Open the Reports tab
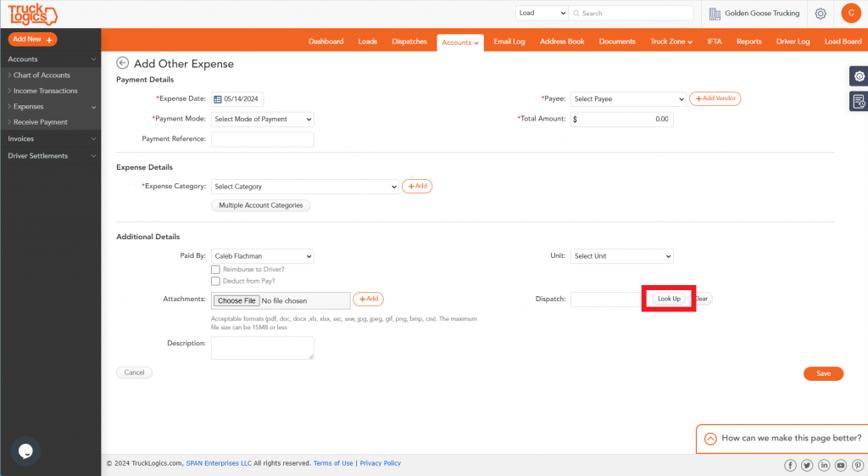The image size is (868, 476). 749,42
